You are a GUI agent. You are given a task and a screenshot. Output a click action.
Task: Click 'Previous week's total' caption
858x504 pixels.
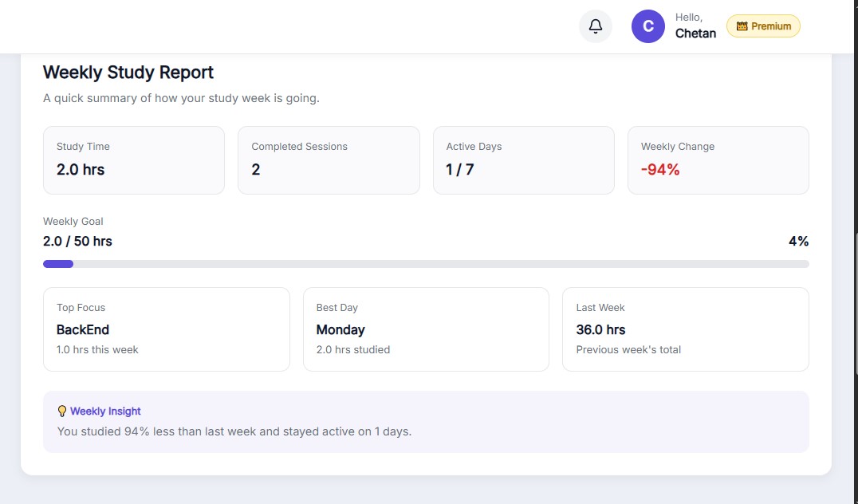point(628,349)
